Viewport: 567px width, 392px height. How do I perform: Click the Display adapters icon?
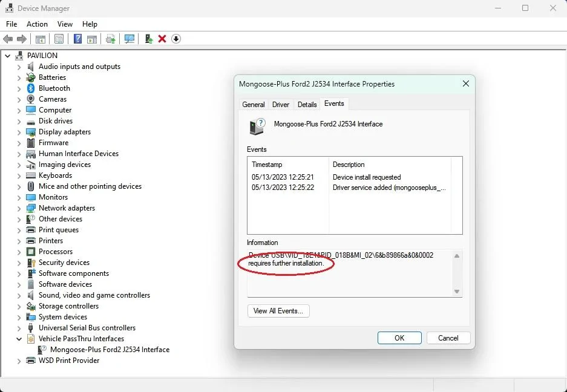(x=31, y=132)
